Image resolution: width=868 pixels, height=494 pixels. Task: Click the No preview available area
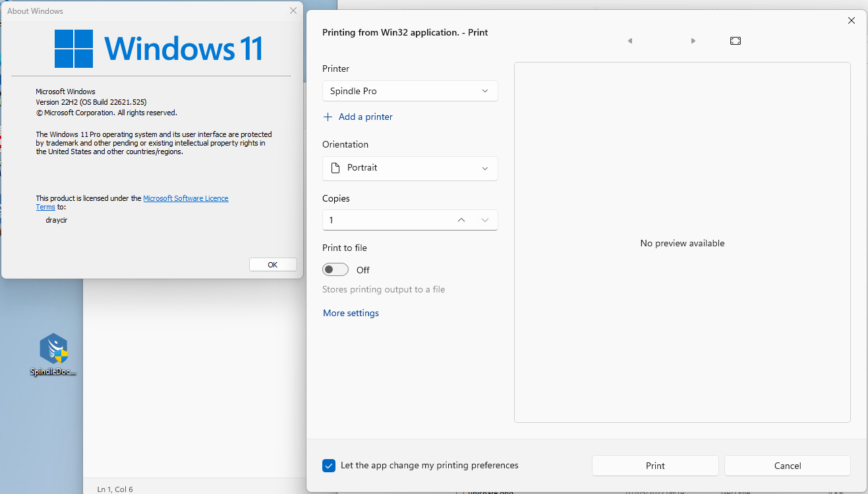pyautogui.click(x=682, y=243)
